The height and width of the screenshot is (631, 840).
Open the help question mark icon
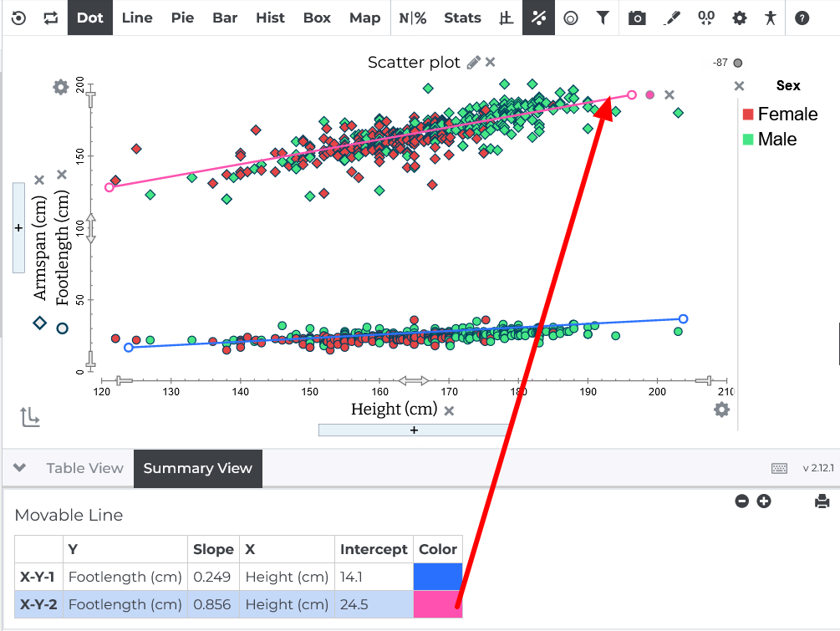pyautogui.click(x=802, y=18)
